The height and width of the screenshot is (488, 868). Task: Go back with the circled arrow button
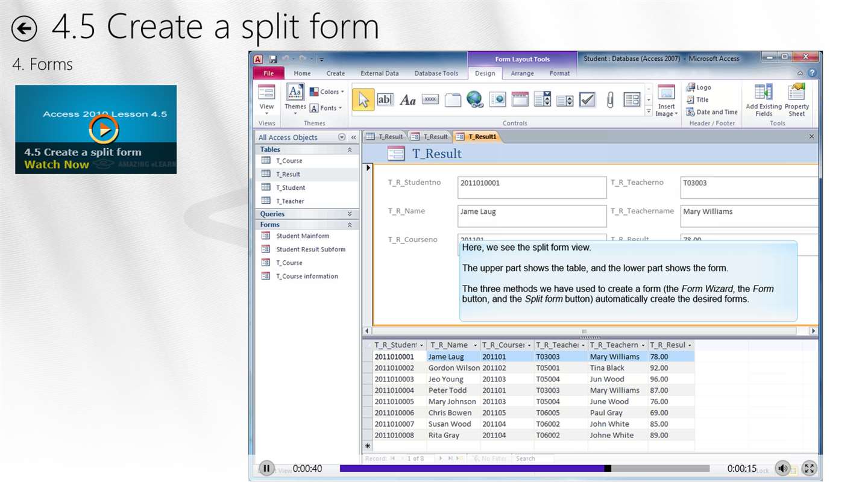tap(24, 28)
